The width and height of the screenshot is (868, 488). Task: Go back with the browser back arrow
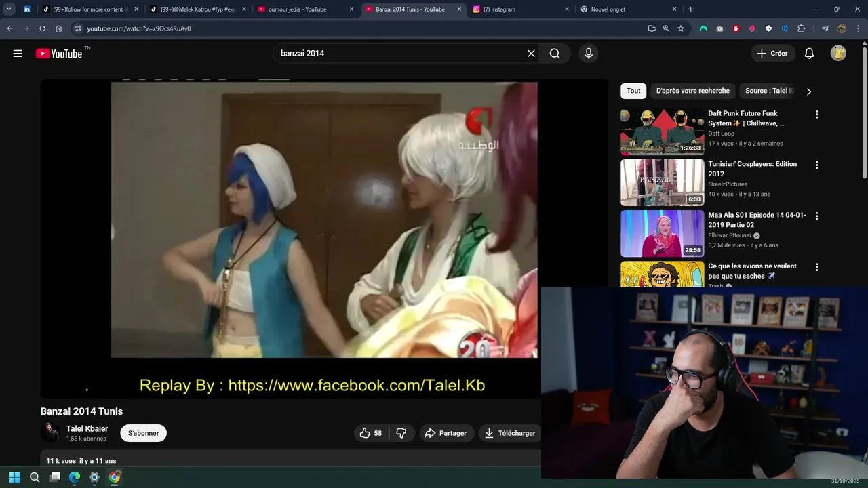coord(9,28)
